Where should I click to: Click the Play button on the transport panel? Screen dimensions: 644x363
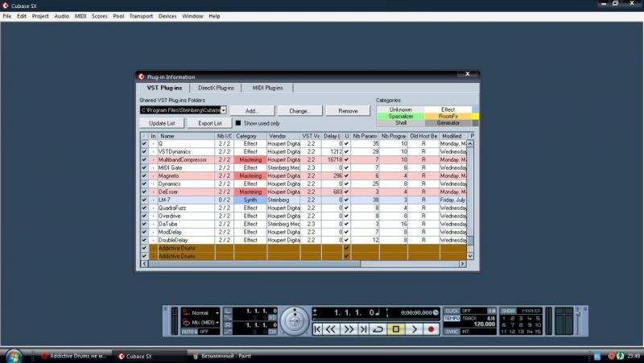pyautogui.click(x=414, y=329)
